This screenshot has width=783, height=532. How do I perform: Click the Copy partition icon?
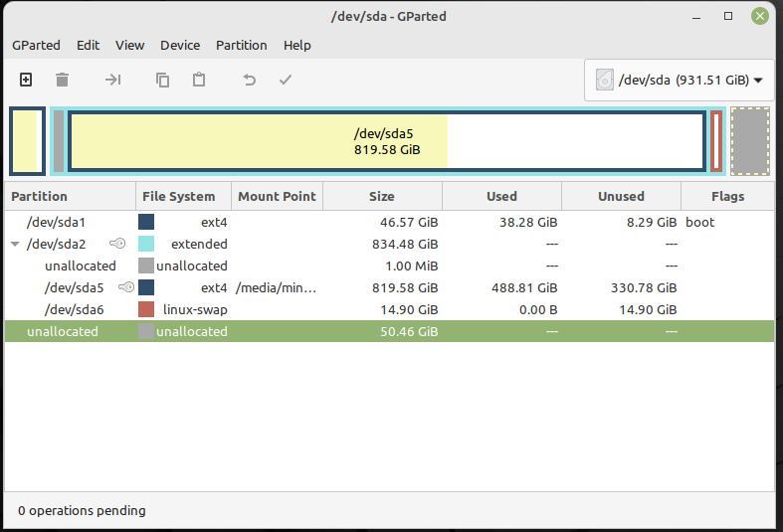tap(162, 80)
